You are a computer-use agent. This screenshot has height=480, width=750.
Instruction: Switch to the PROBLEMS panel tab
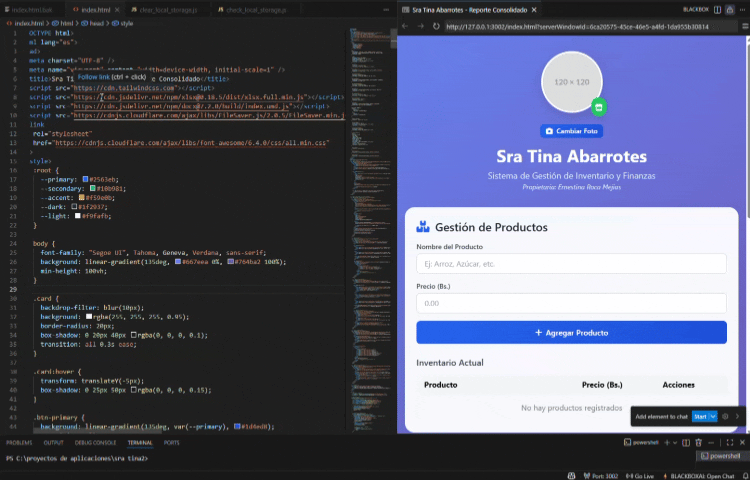click(19, 443)
